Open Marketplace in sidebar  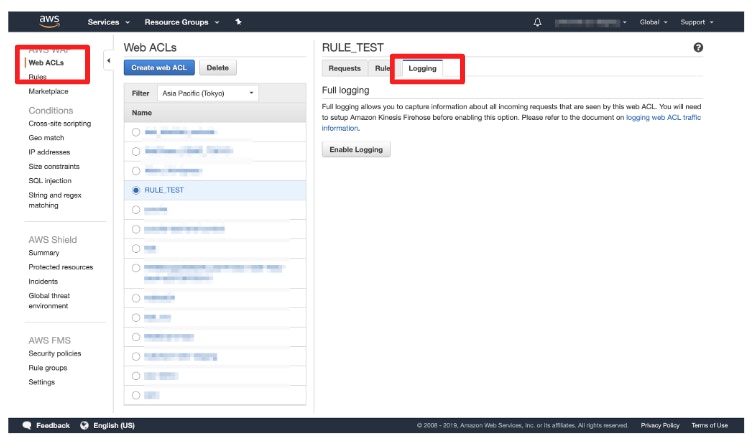48,91
